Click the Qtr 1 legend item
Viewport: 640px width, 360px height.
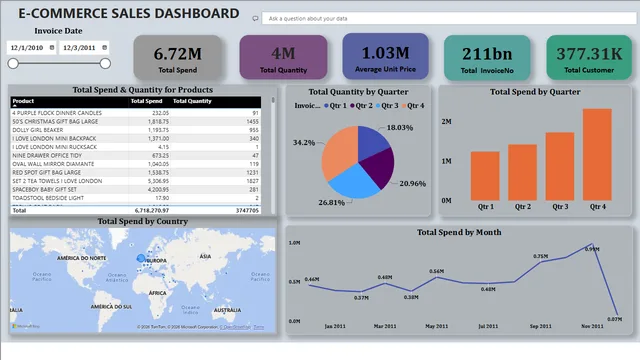point(336,106)
